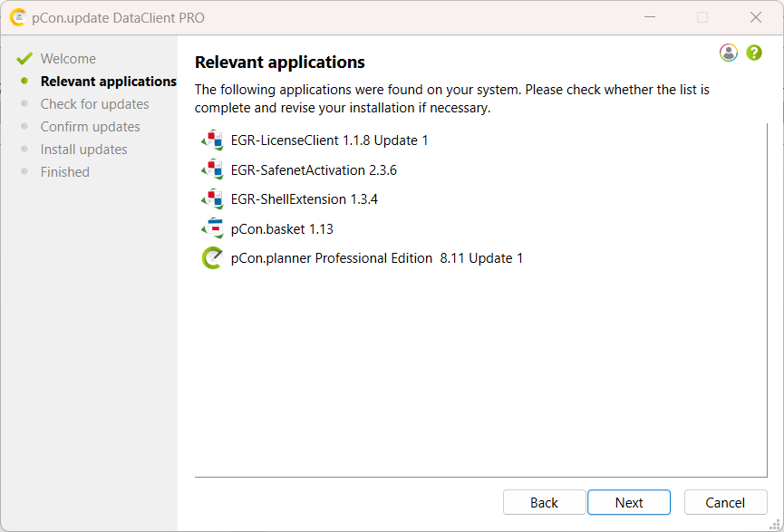
Task: Select EGR-LicenseClient 1.1.8 Update 1 entry
Action: click(330, 140)
